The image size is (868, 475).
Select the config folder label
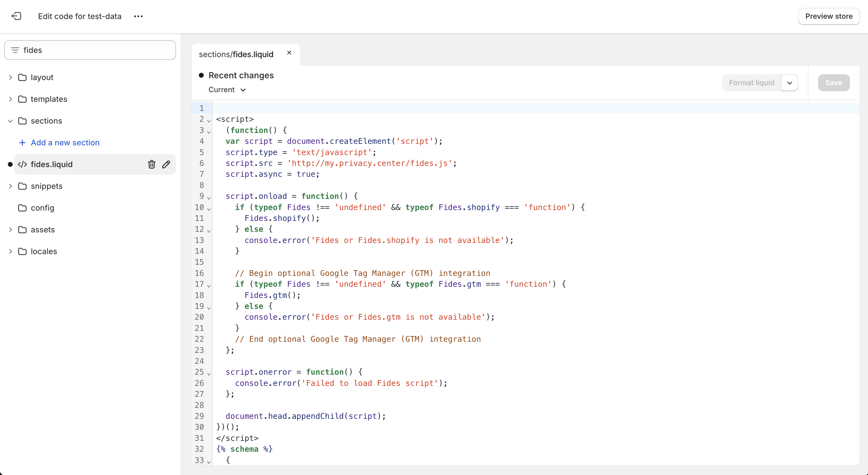42,208
